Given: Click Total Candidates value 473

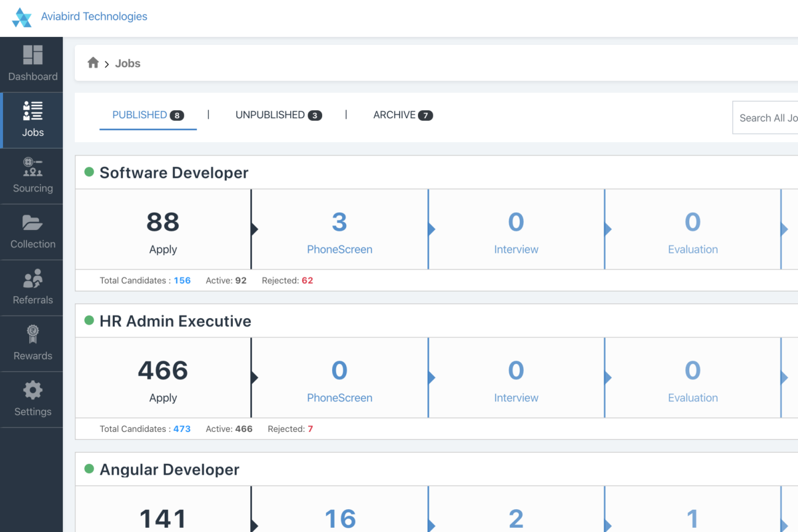Looking at the screenshot, I should 182,429.
